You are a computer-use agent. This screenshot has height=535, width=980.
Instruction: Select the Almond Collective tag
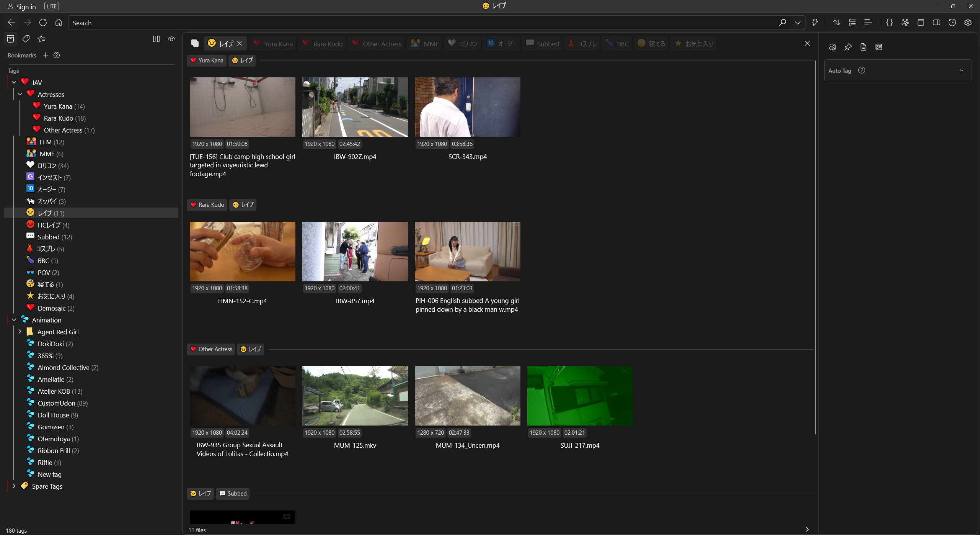pos(63,368)
